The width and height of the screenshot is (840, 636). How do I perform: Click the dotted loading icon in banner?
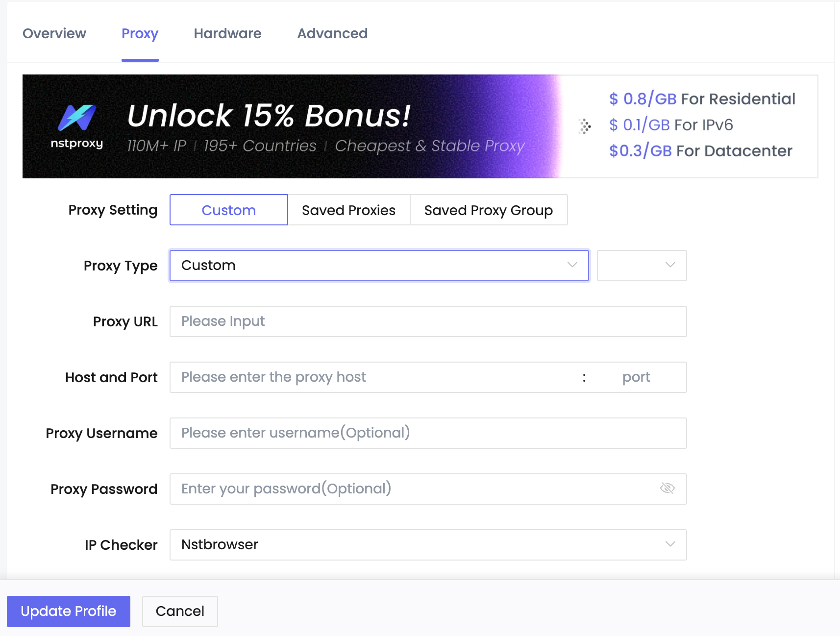tap(584, 126)
